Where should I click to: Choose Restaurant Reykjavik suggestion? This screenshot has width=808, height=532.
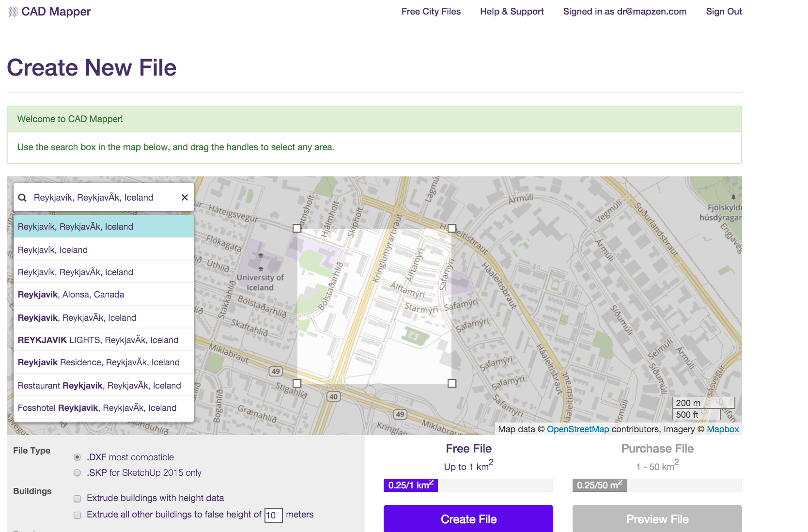[104, 386]
